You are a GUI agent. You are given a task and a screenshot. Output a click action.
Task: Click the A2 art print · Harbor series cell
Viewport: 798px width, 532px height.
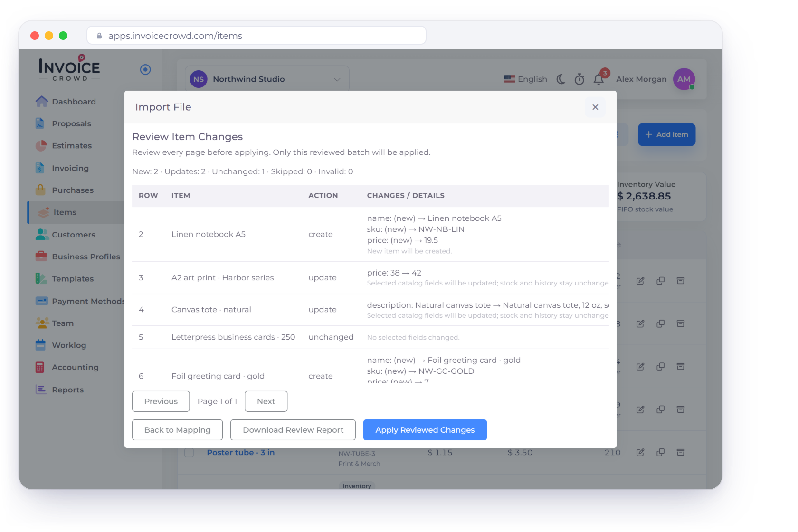(223, 277)
